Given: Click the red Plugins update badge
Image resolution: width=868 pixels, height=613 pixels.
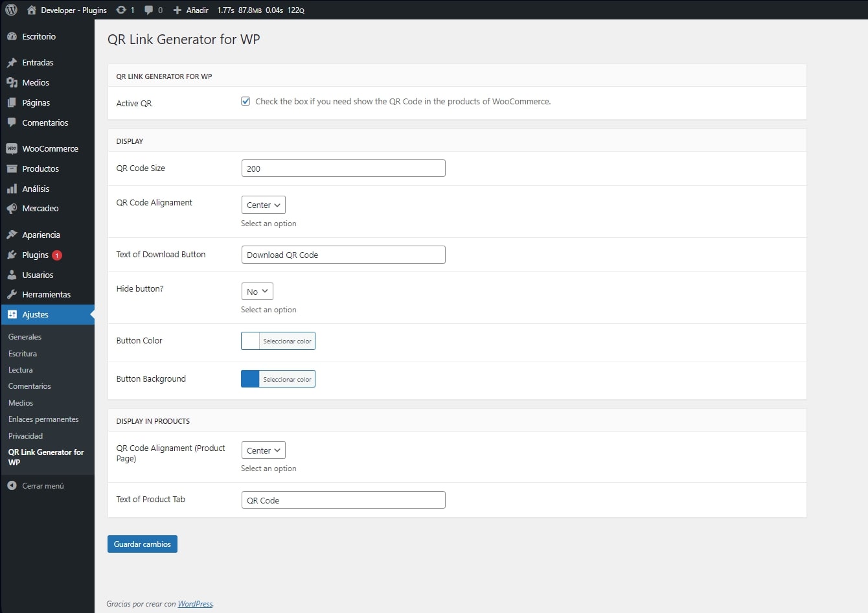Looking at the screenshot, I should tap(57, 255).
